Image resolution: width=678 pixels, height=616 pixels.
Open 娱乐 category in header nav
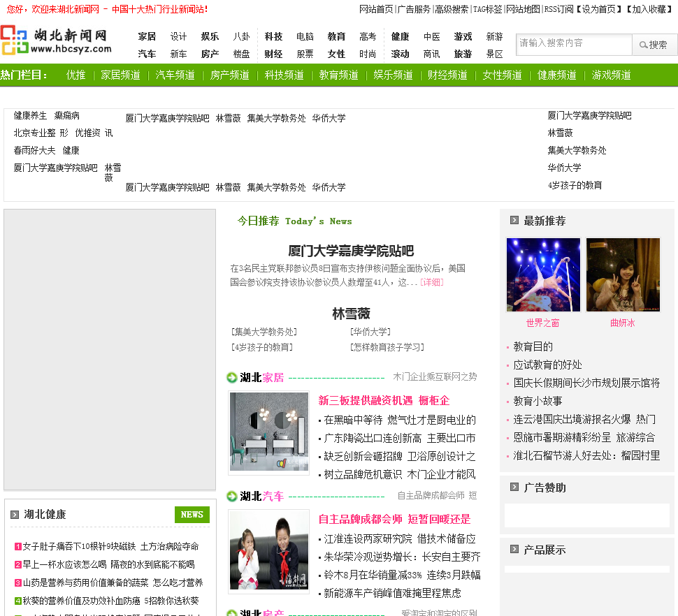210,36
